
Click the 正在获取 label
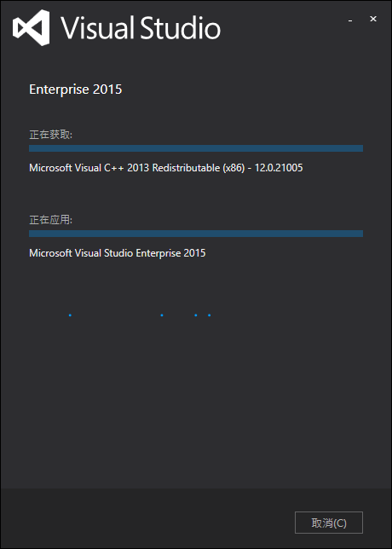[51, 135]
